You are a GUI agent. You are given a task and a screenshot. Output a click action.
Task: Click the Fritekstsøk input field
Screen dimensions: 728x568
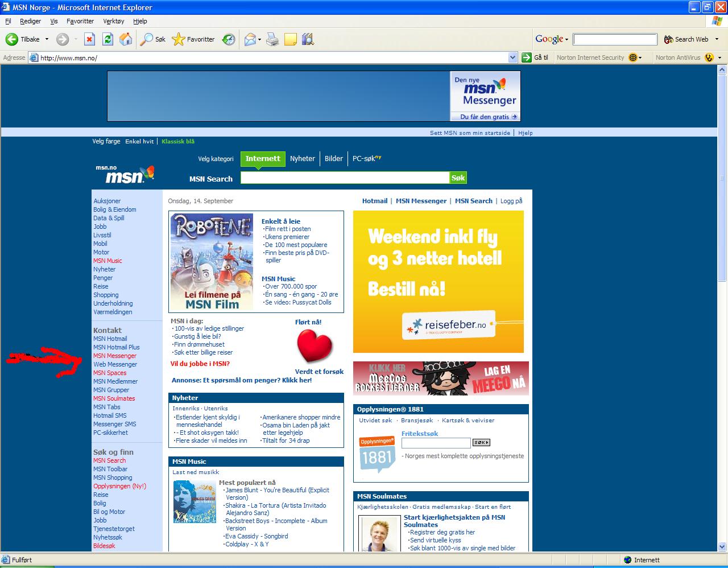click(x=436, y=442)
